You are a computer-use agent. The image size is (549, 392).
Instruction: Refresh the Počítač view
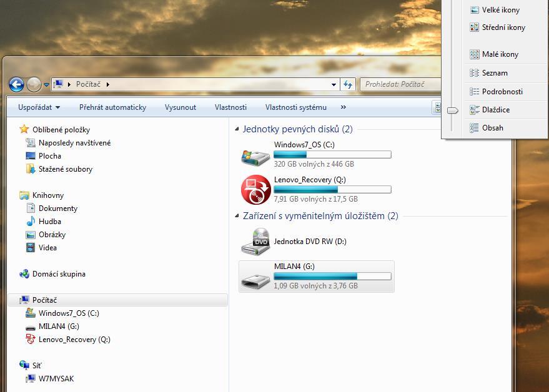[348, 85]
